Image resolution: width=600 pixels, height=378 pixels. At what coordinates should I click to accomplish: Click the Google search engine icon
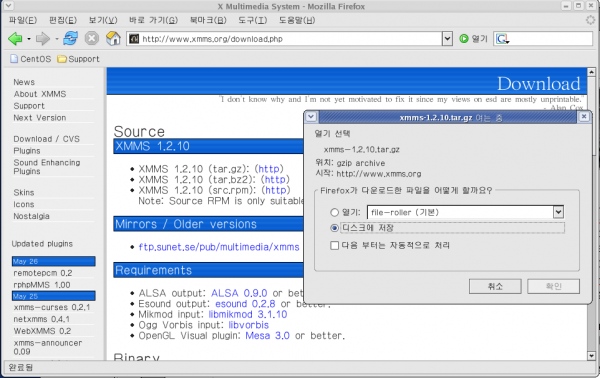point(502,39)
